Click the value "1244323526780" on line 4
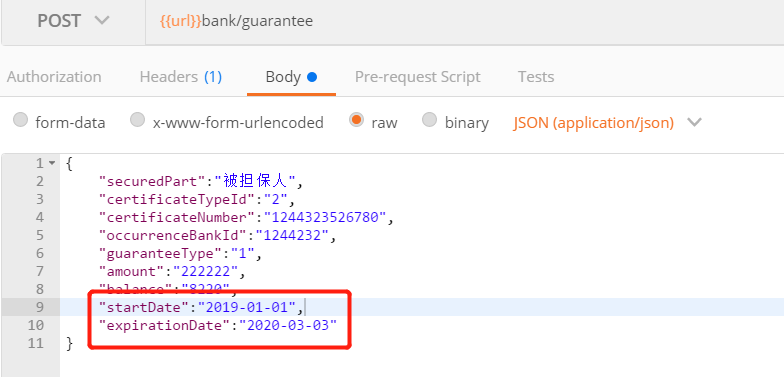The height and width of the screenshot is (377, 784). [326, 218]
